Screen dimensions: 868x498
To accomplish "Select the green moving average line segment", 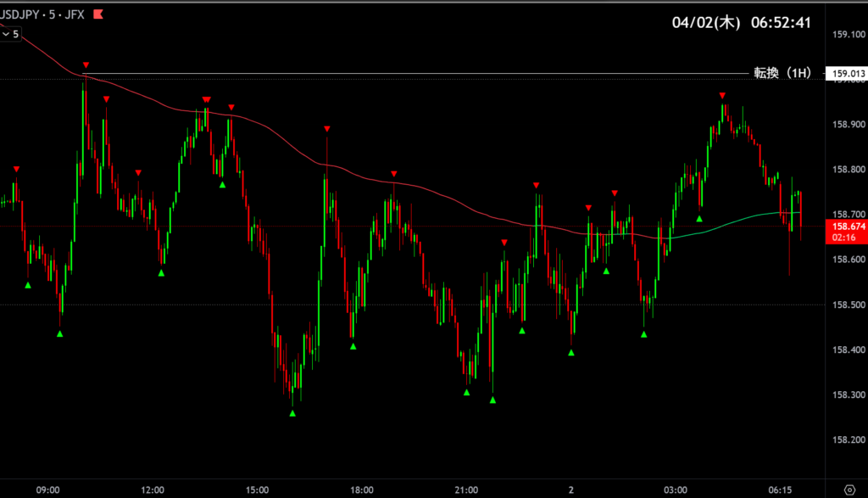I will coord(729,222).
